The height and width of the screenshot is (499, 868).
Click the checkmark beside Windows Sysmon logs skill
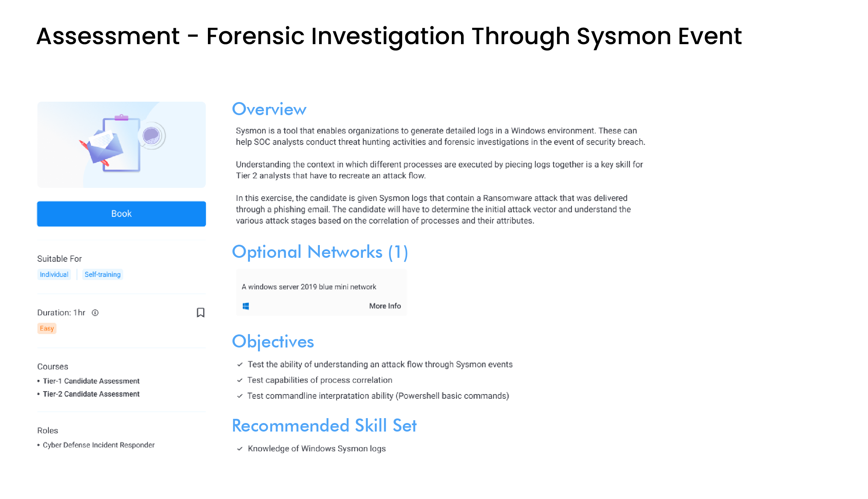click(240, 449)
